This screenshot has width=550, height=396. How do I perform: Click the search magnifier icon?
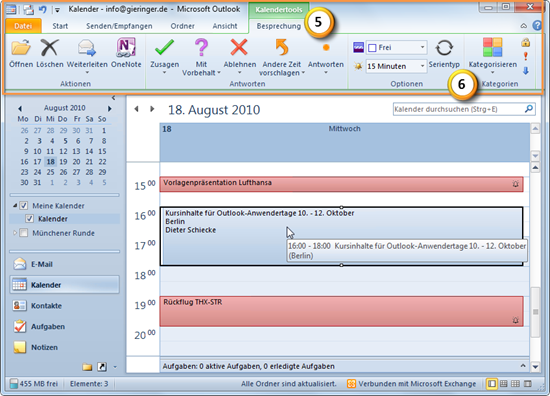(529, 109)
